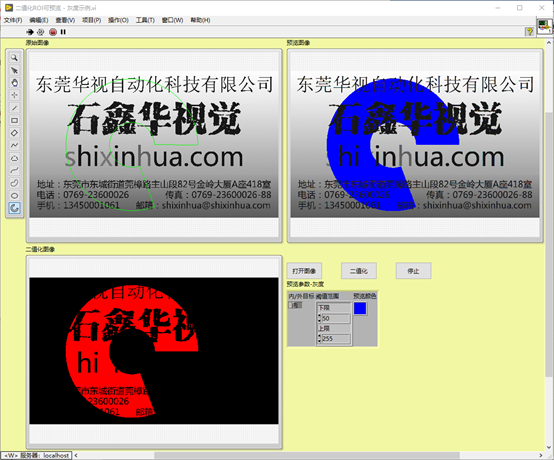Click the 预览参数-灰度 label
Screen dimensions: 554x460
point(305,284)
